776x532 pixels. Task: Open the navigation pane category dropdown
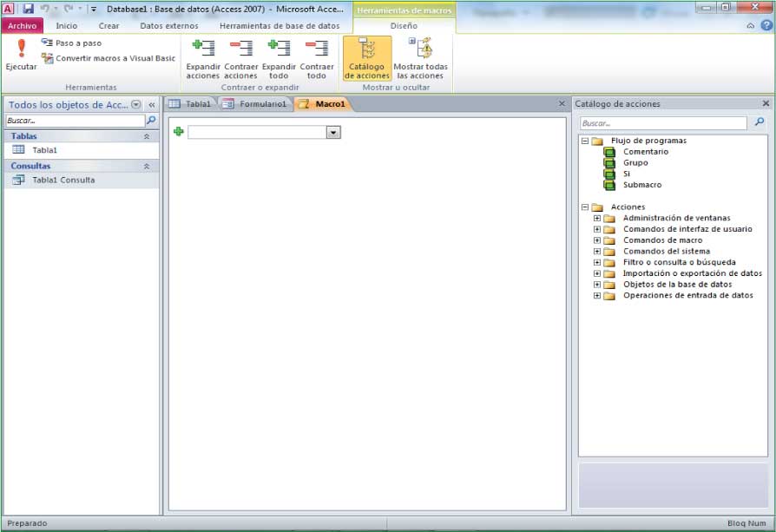[136, 104]
